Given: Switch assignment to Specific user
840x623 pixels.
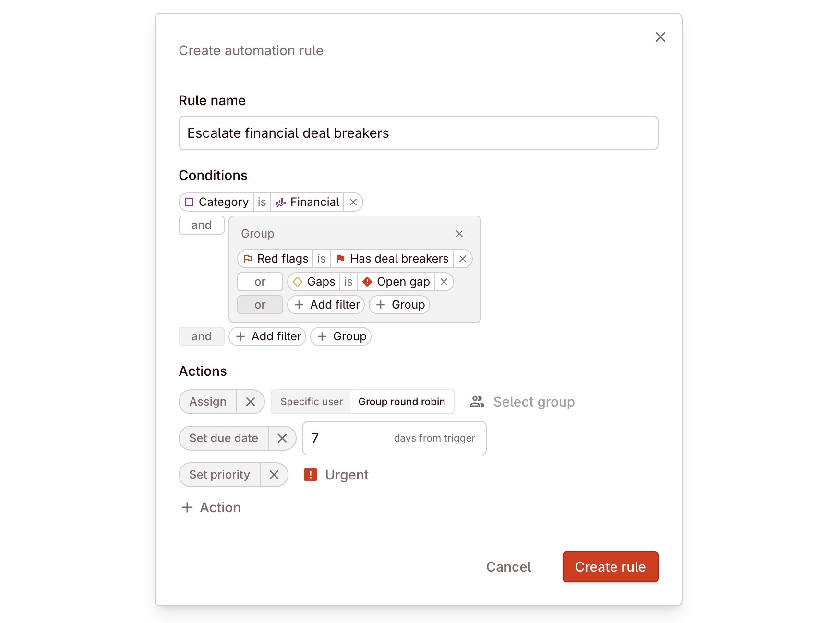Looking at the screenshot, I should [x=312, y=402].
